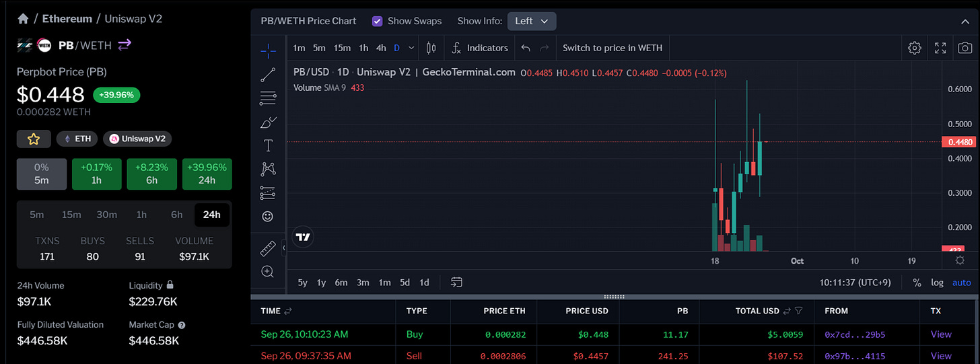Open the Indicators menu
This screenshot has width=980, height=364.
480,48
